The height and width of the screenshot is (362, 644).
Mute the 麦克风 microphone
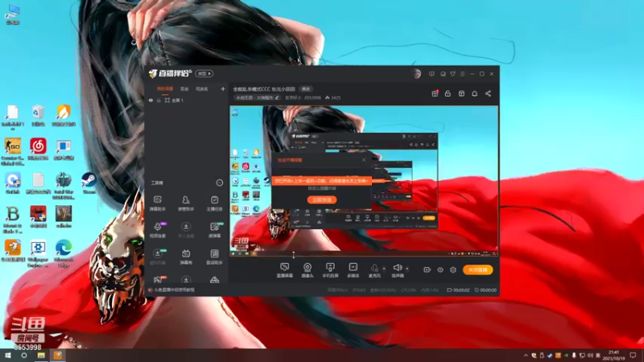[374, 270]
